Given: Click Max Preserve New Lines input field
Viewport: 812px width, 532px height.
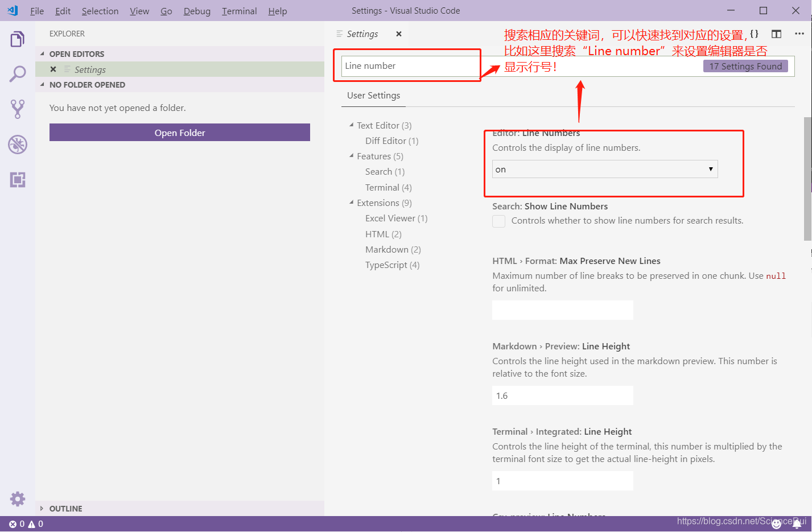Looking at the screenshot, I should [563, 310].
